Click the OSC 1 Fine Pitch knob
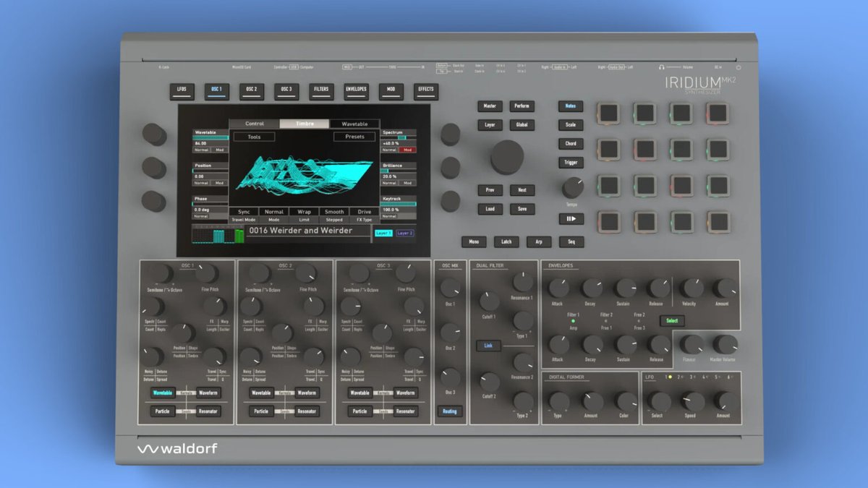 (207, 273)
